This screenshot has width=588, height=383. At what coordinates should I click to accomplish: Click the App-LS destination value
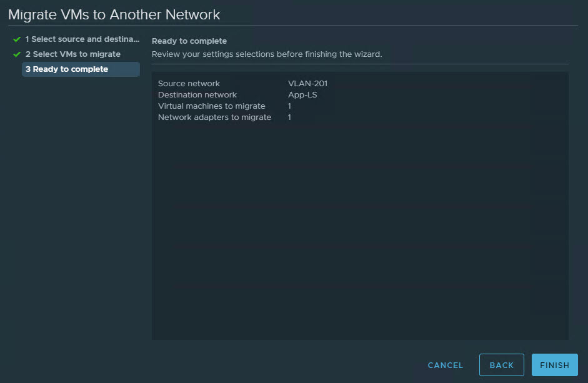pos(302,95)
